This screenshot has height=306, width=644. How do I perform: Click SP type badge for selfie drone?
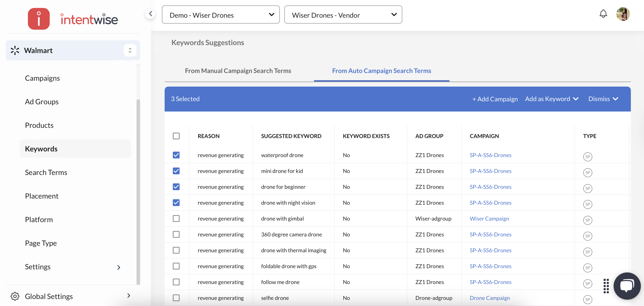coord(588,299)
